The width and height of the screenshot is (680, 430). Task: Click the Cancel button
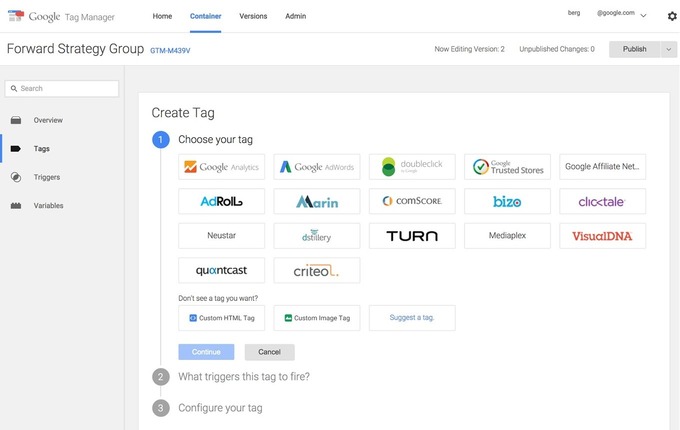click(270, 352)
